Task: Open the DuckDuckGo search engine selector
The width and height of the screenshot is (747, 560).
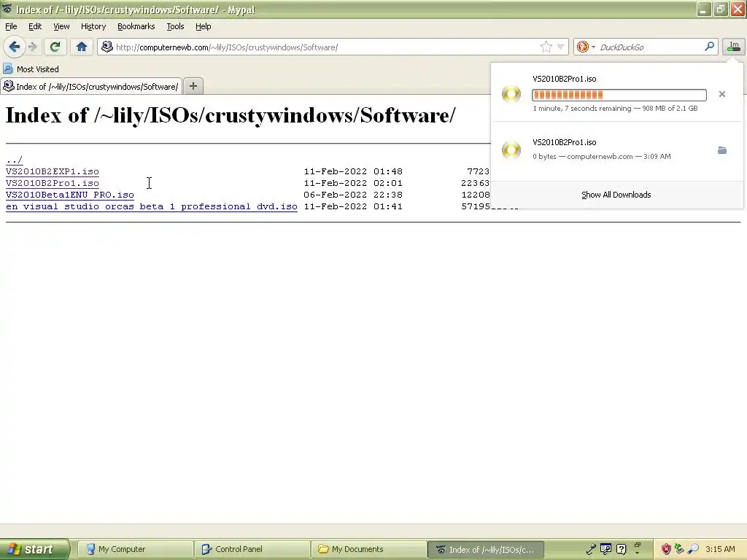Action: click(586, 47)
